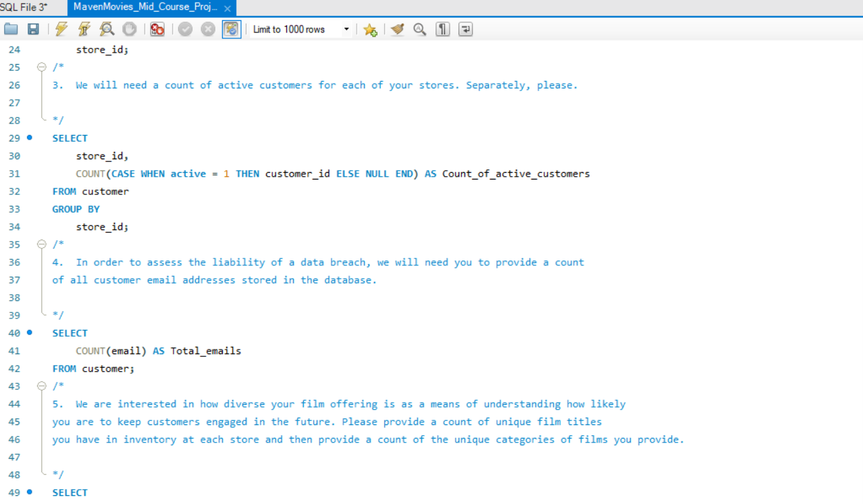This screenshot has height=504, width=863.
Task: Place cursor on Count_of_active_customers alias
Action: click(516, 173)
